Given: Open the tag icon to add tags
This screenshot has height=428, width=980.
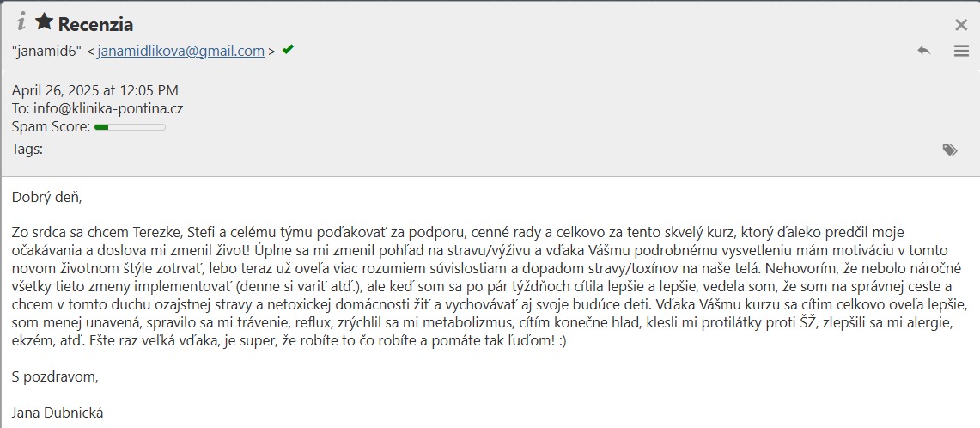Looking at the screenshot, I should pyautogui.click(x=950, y=150).
